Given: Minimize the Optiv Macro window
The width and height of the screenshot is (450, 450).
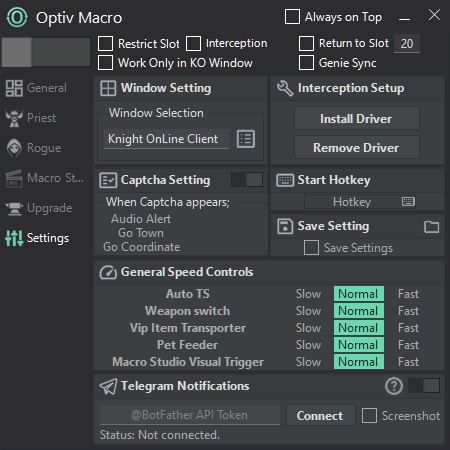Looking at the screenshot, I should [x=404, y=19].
